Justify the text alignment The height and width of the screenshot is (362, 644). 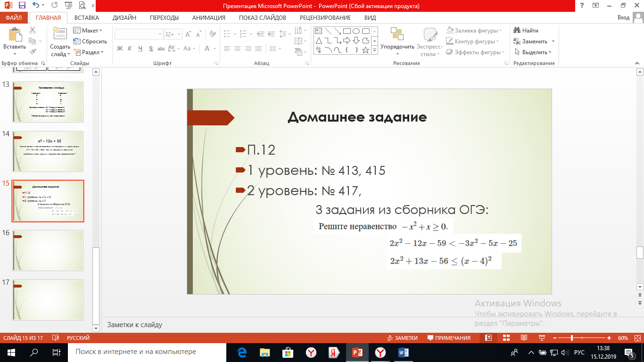coord(258,48)
